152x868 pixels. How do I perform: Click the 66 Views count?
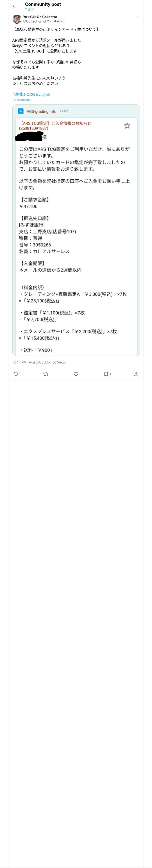coord(59,362)
